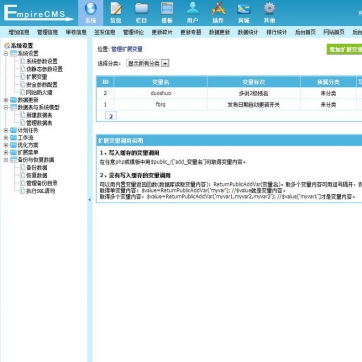Open the 插件 tools icon in top navigation
362x362 pixels.
(218, 9)
